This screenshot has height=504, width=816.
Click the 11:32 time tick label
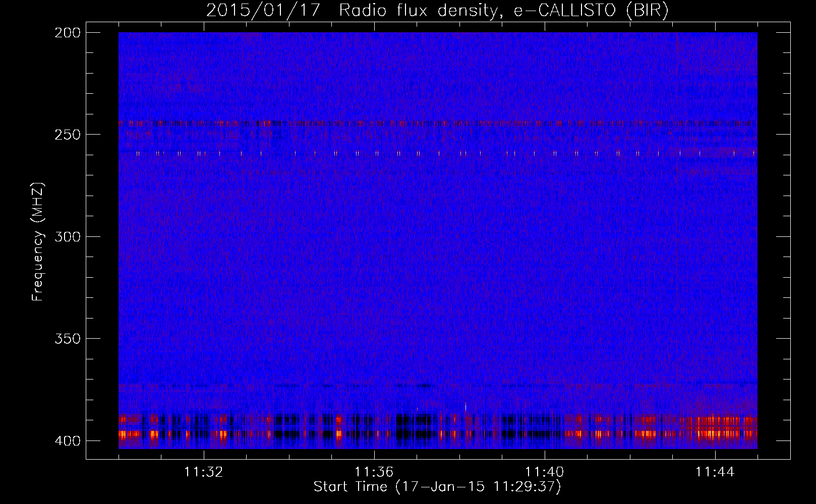click(204, 472)
